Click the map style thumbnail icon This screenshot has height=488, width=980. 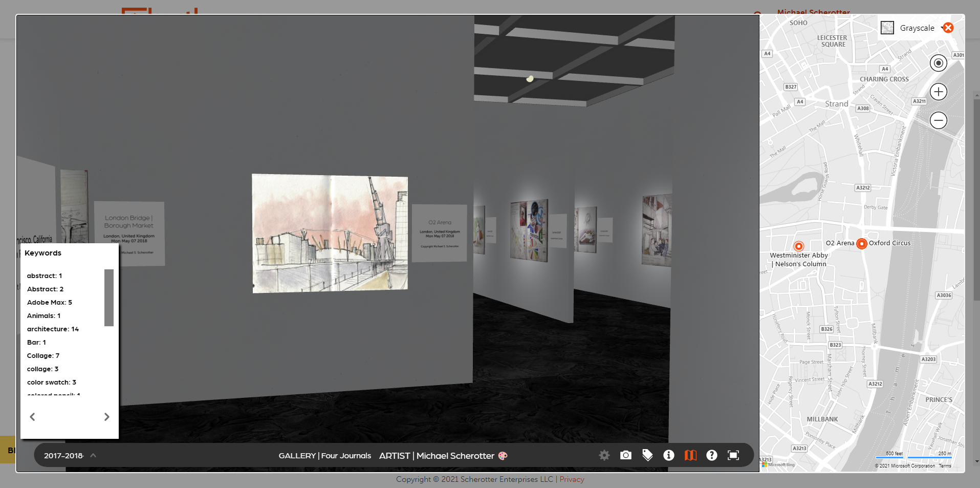pyautogui.click(x=887, y=28)
